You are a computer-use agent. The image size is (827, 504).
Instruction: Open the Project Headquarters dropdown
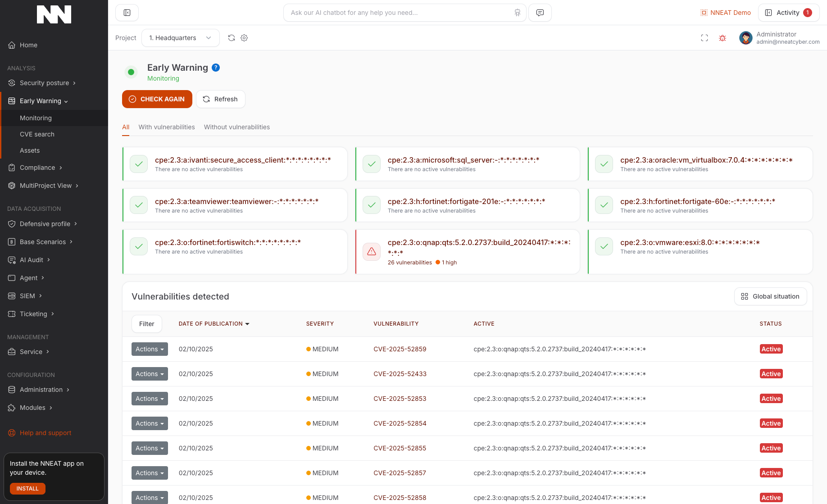pyautogui.click(x=180, y=38)
